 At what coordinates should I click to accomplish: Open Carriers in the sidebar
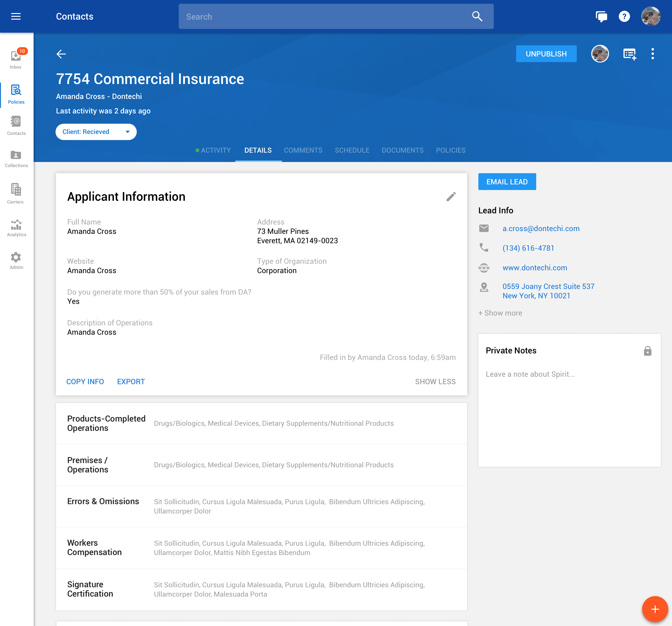pos(16,193)
